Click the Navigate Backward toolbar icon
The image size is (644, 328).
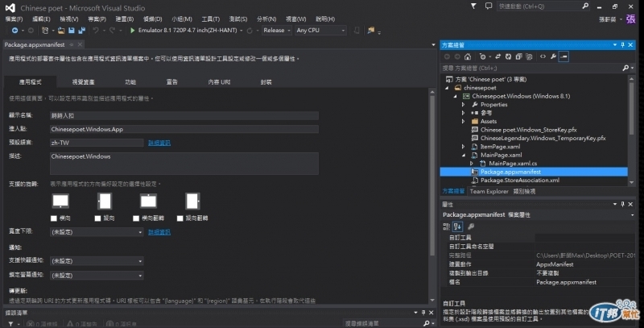point(14,31)
